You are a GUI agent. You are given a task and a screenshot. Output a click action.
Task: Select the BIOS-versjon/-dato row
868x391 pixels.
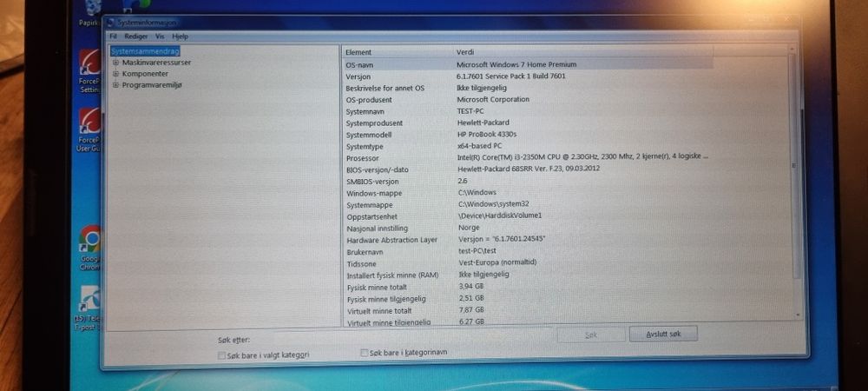pyautogui.click(x=528, y=169)
